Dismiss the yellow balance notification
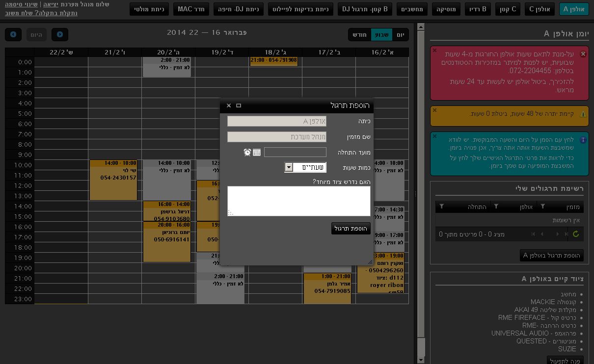594x364 pixels. pyautogui.click(x=434, y=109)
